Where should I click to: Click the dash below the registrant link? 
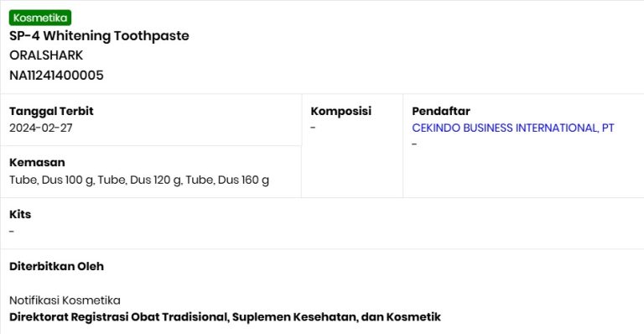point(414,144)
